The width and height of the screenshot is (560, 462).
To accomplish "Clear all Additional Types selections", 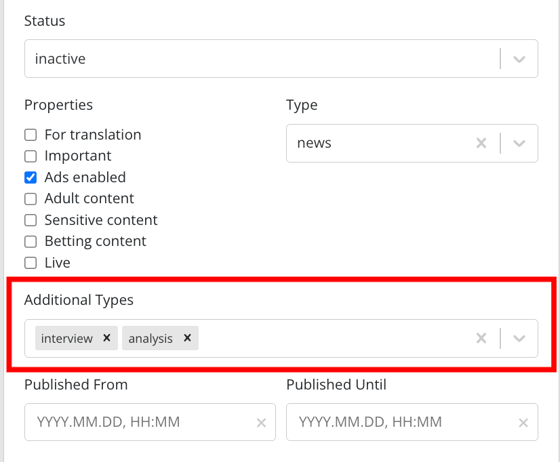I will tap(481, 338).
